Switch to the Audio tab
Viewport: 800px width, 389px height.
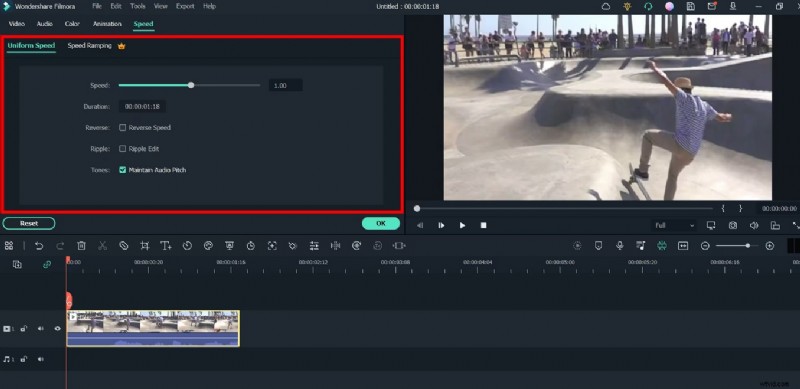[44, 24]
